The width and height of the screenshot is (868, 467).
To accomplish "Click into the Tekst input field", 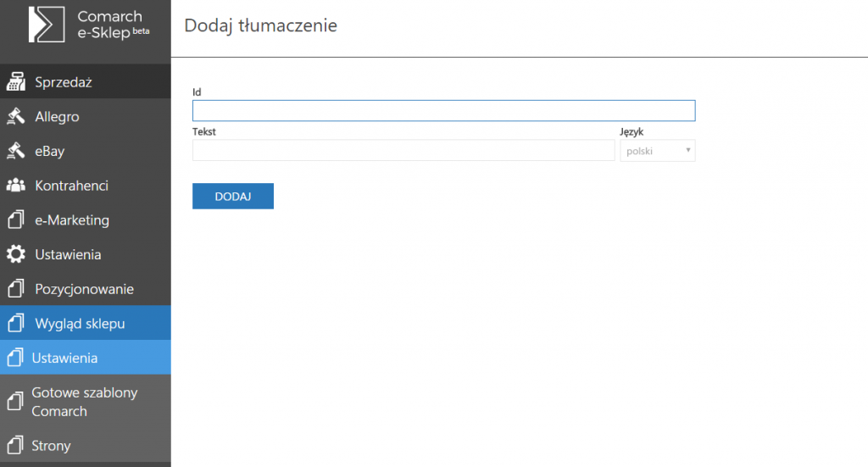I will [403, 151].
